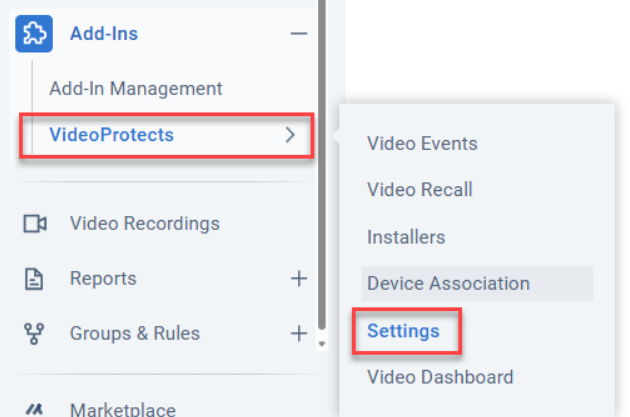Open the VideoProtects submenu chevron

pos(290,135)
